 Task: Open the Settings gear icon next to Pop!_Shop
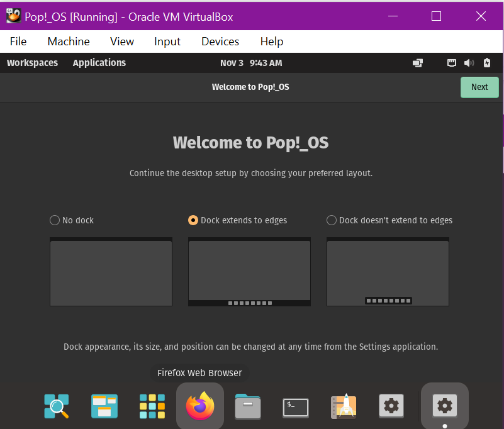(x=391, y=406)
